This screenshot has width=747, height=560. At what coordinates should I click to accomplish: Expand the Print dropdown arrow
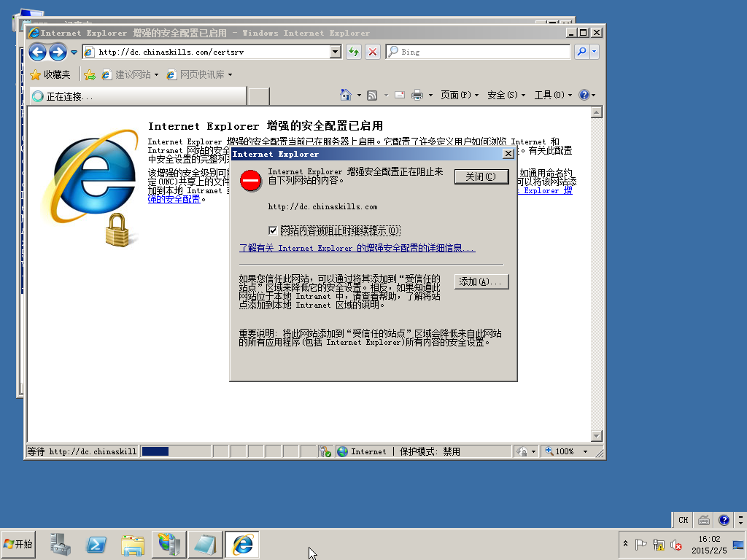coord(430,96)
